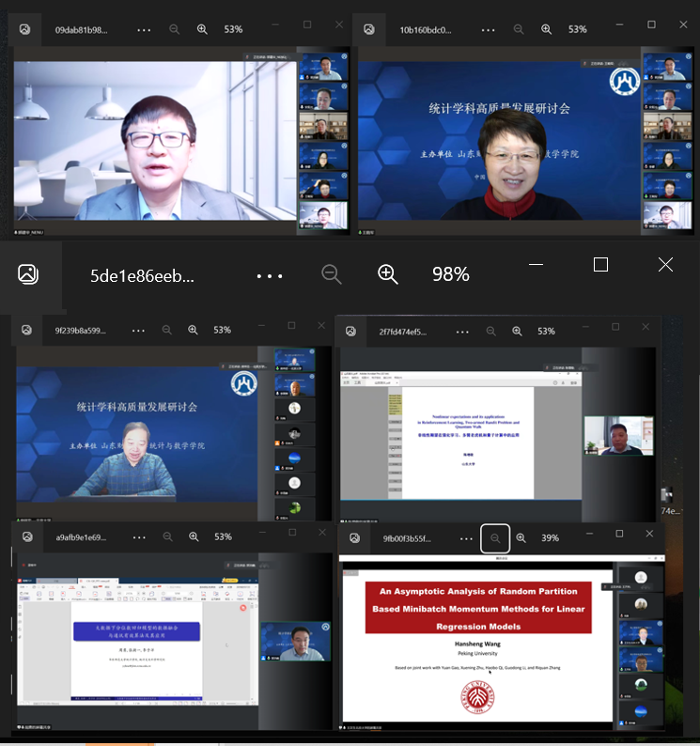Viewport: 700px width, 746px height.
Task: Click the 5de1e86eeb file name in title bar
Action: pyautogui.click(x=142, y=275)
